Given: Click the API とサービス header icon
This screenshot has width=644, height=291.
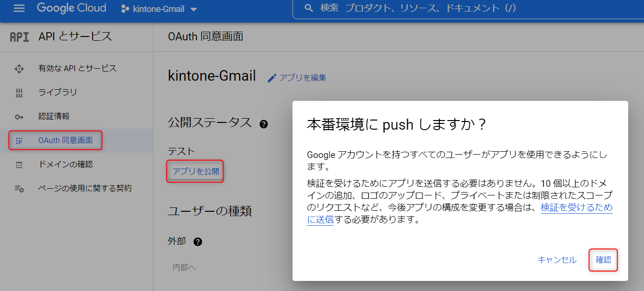Looking at the screenshot, I should (19, 36).
